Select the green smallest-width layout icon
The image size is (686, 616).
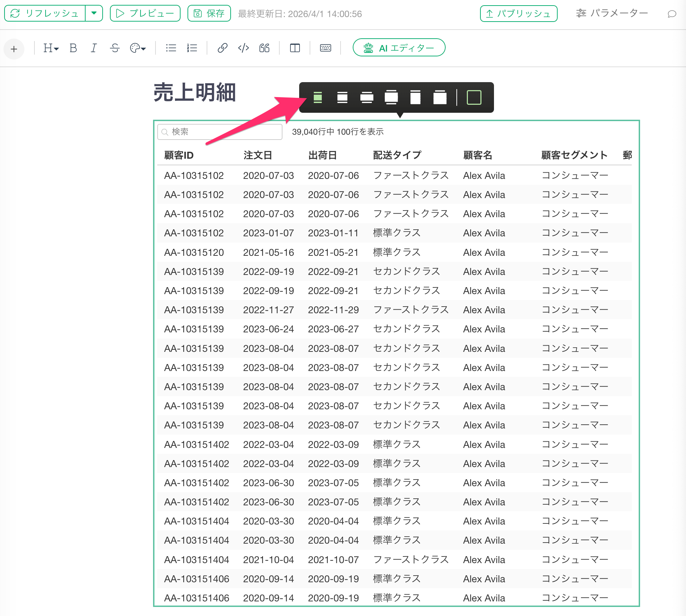point(318,97)
